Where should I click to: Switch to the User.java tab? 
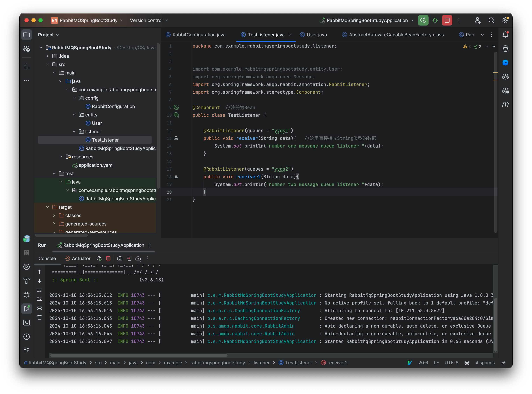coord(317,35)
